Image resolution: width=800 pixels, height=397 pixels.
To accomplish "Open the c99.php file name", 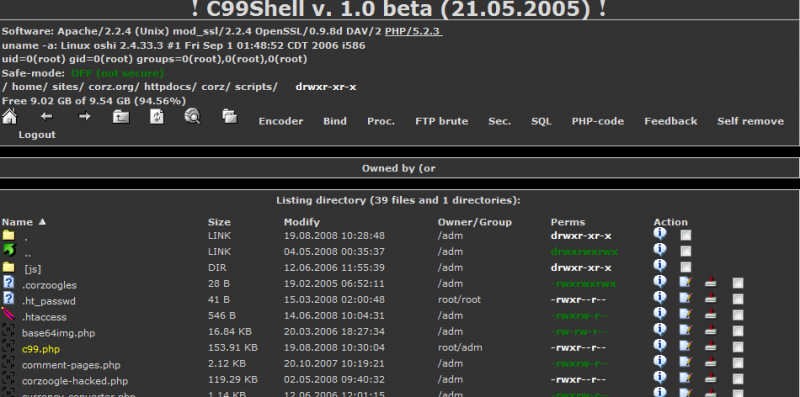I will click(x=41, y=350).
